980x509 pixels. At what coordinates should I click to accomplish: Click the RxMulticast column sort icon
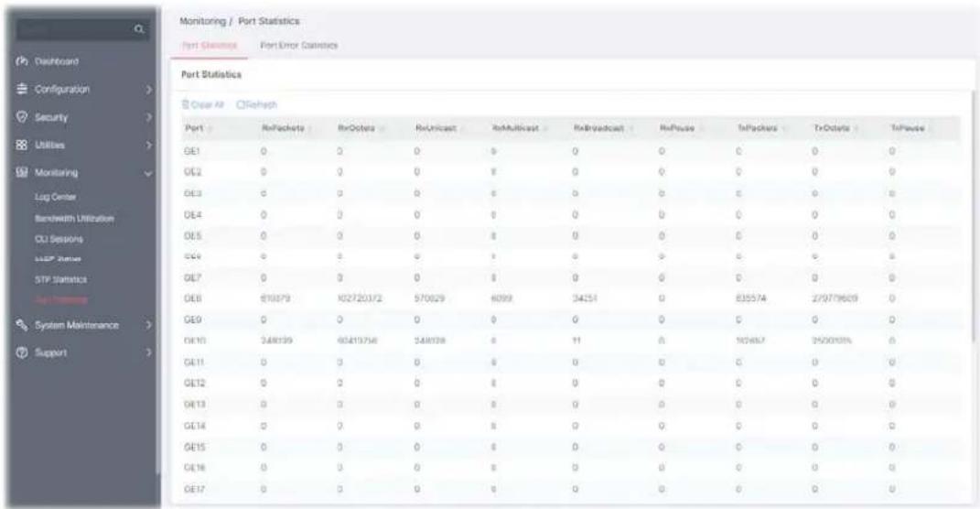point(546,128)
